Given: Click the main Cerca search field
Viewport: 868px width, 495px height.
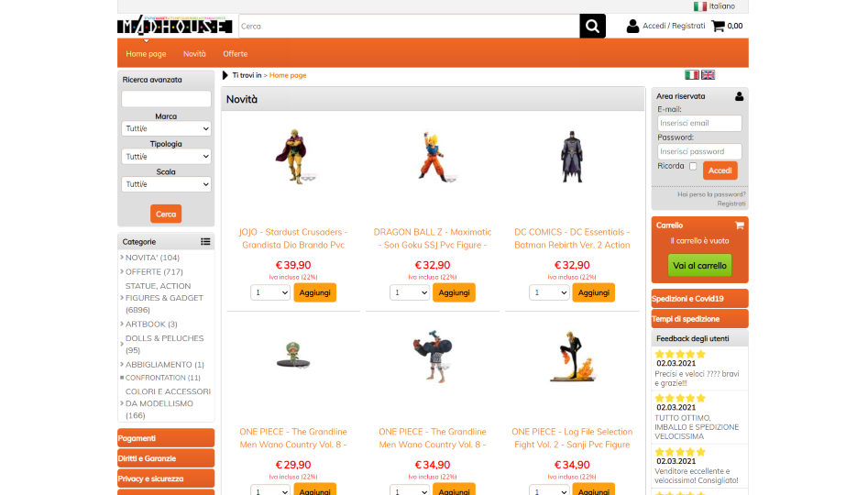Looking at the screenshot, I should click(x=409, y=26).
